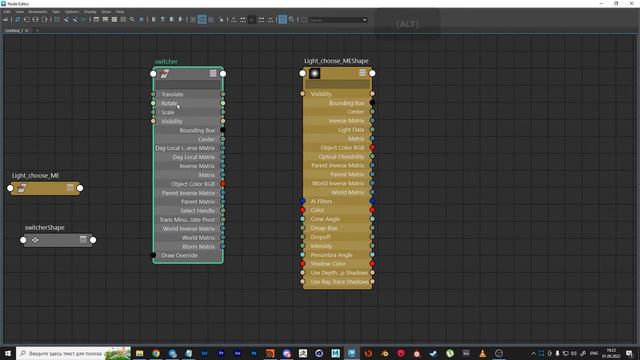Toggle view mode icon on Light_choose_MEShape node
The image size is (640, 360).
[362, 73]
